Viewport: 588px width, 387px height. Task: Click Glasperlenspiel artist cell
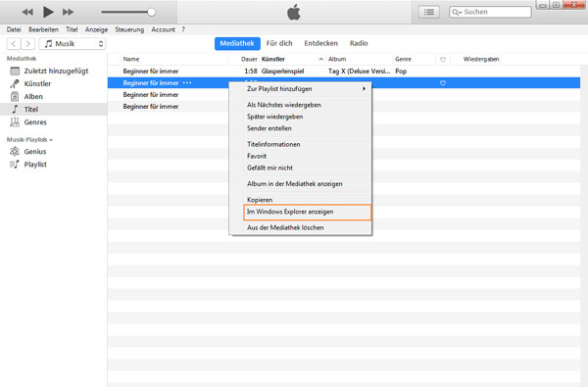[283, 71]
